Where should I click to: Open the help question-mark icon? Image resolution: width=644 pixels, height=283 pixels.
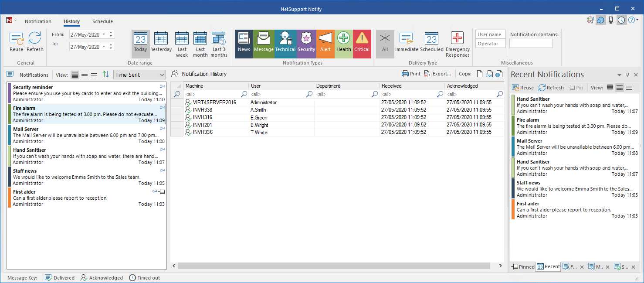click(x=632, y=20)
